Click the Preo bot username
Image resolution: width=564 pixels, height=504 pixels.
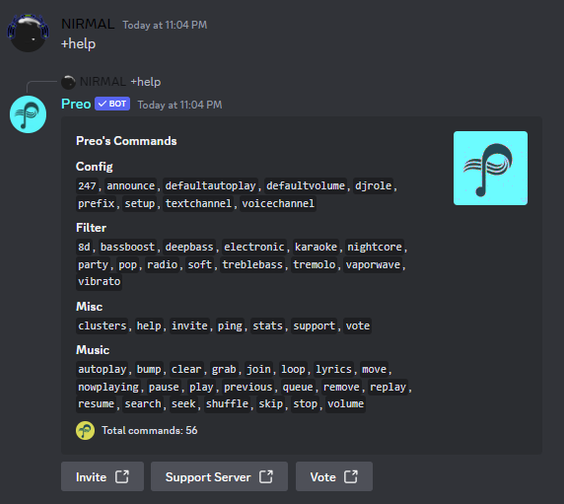tap(76, 104)
